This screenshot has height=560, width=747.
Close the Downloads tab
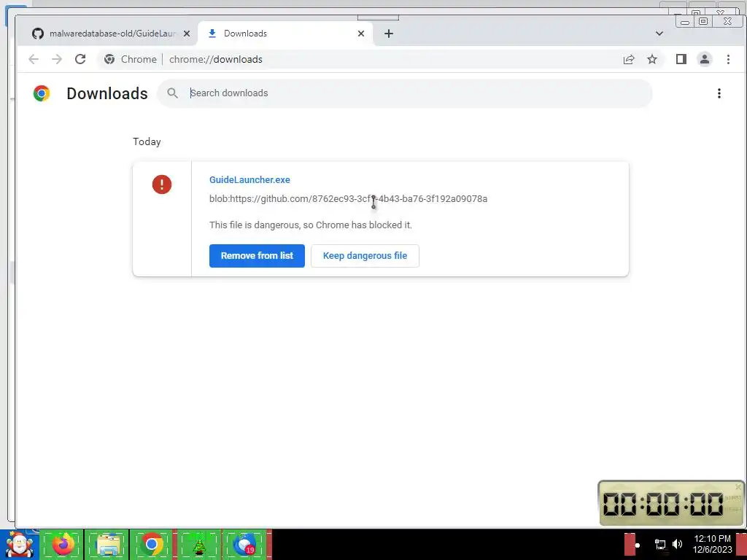(361, 34)
